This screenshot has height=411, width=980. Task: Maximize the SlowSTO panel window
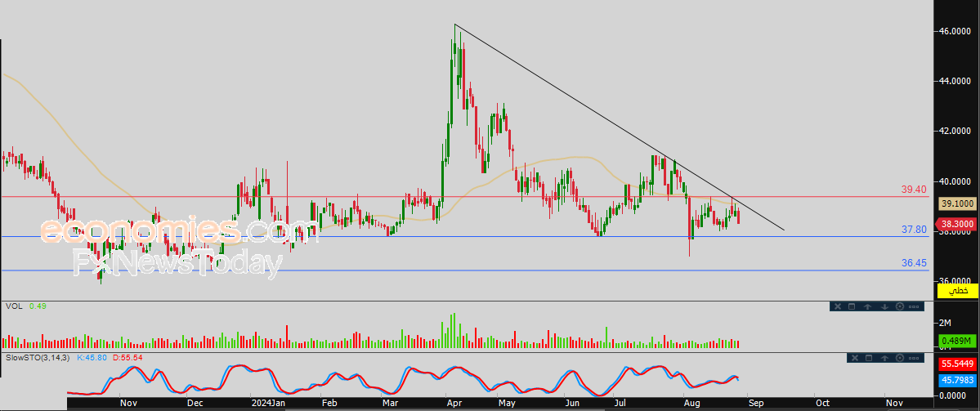click(x=869, y=358)
